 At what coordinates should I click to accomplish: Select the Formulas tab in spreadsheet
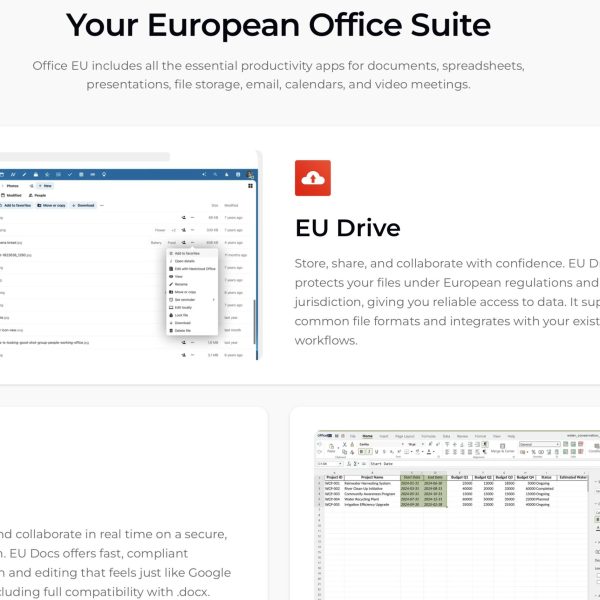(x=429, y=436)
